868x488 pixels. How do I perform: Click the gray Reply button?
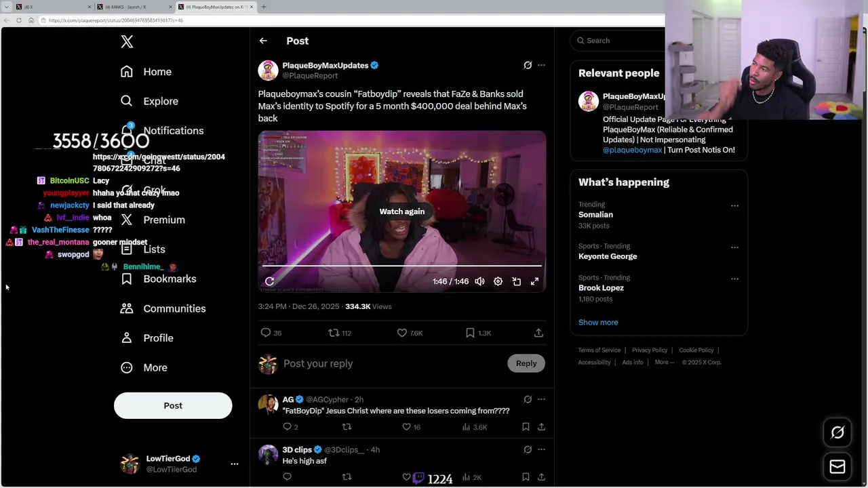coord(526,363)
